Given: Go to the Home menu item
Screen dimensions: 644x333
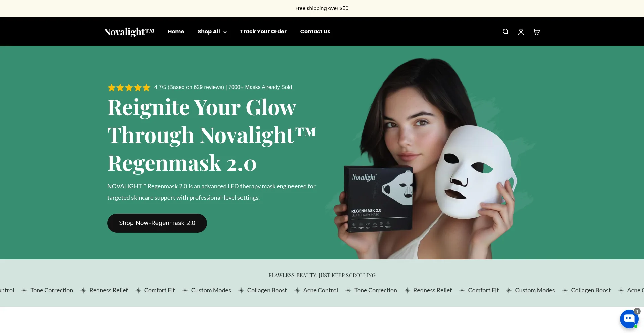Looking at the screenshot, I should [176, 32].
